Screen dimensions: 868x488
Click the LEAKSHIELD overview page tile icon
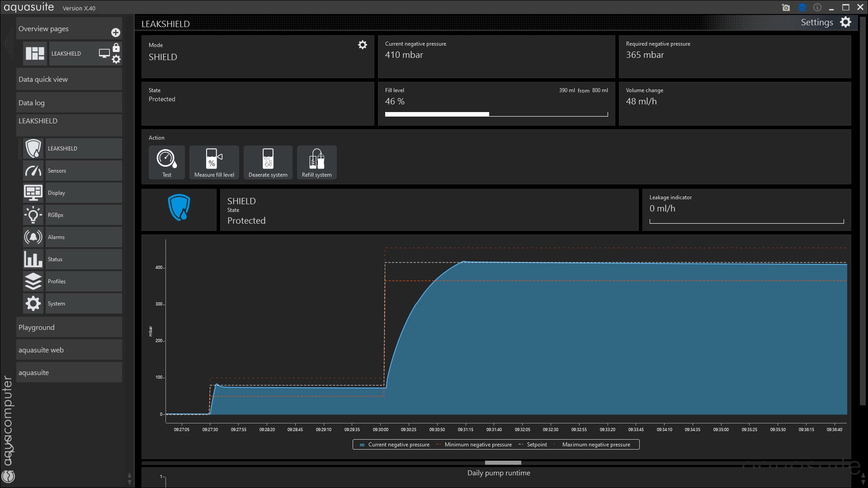click(35, 53)
